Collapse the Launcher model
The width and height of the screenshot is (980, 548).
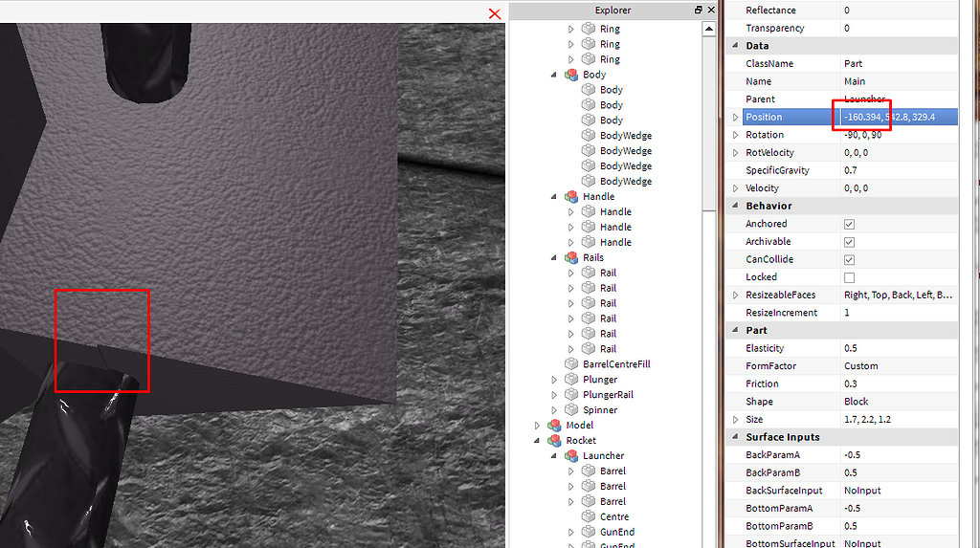pos(554,455)
